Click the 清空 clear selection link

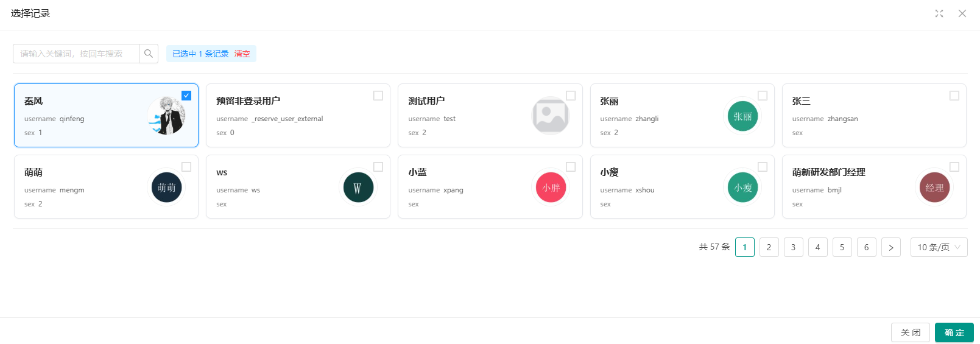(242, 54)
